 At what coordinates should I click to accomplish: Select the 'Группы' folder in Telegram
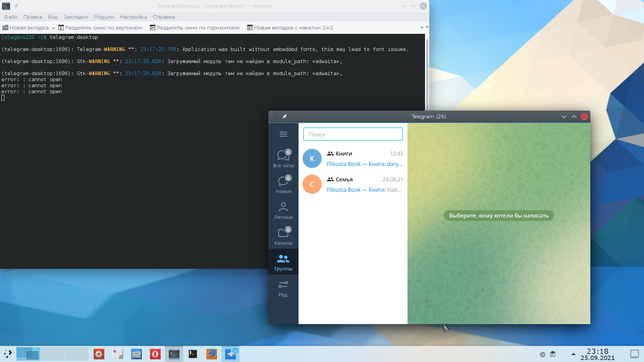[x=283, y=261]
